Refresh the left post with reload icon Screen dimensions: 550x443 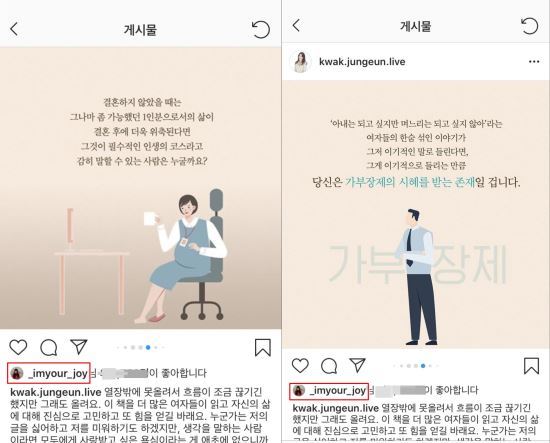tap(261, 29)
